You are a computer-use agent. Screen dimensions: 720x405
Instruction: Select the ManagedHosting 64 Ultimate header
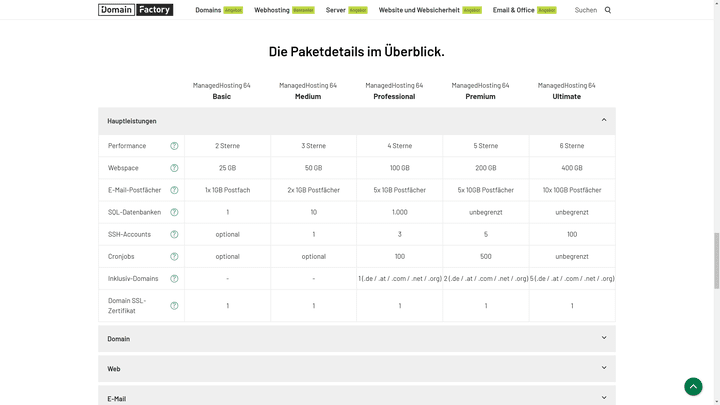[567, 91]
